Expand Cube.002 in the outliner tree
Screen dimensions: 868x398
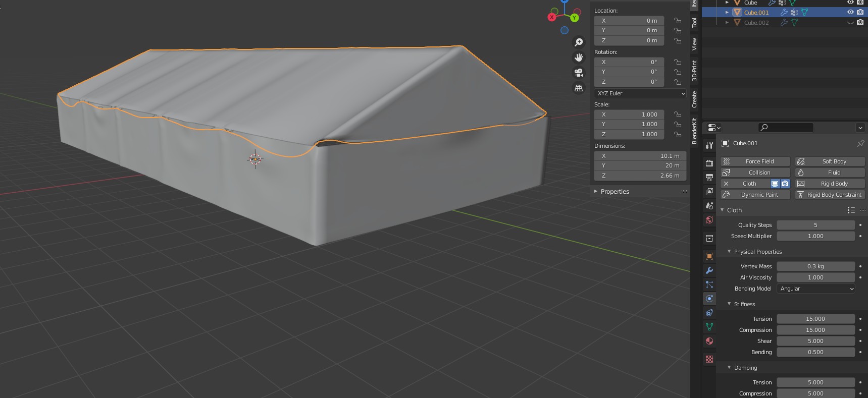point(727,22)
